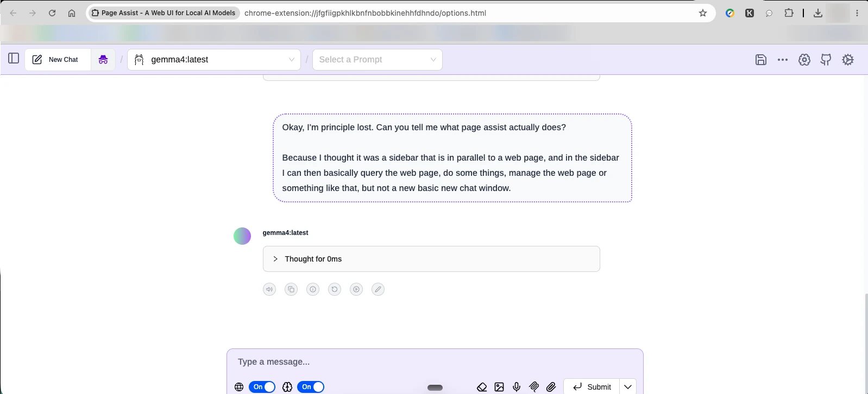Select the user message about page assist
Image resolution: width=868 pixels, height=394 pixels.
(x=452, y=158)
